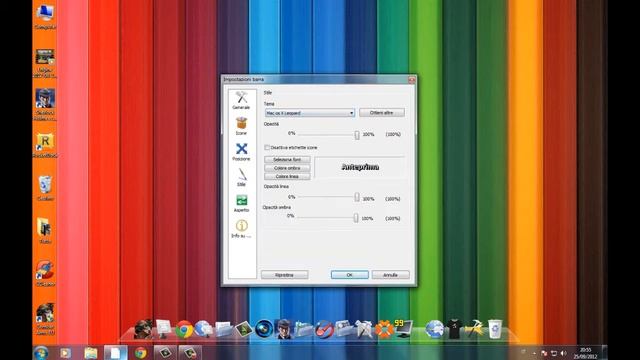The image size is (640, 360).
Task: Click the monitor with 99 icon in dock
Action: click(404, 329)
